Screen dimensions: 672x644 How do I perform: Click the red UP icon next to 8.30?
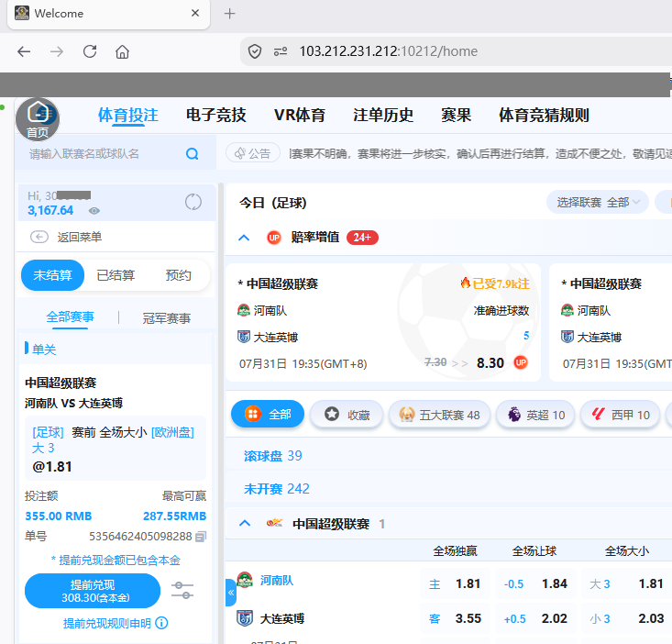[521, 362]
